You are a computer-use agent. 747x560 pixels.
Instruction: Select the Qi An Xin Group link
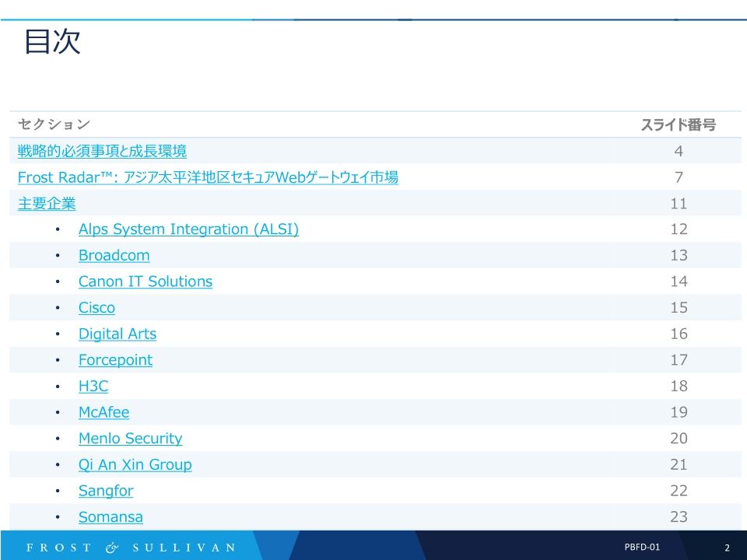tap(135, 464)
